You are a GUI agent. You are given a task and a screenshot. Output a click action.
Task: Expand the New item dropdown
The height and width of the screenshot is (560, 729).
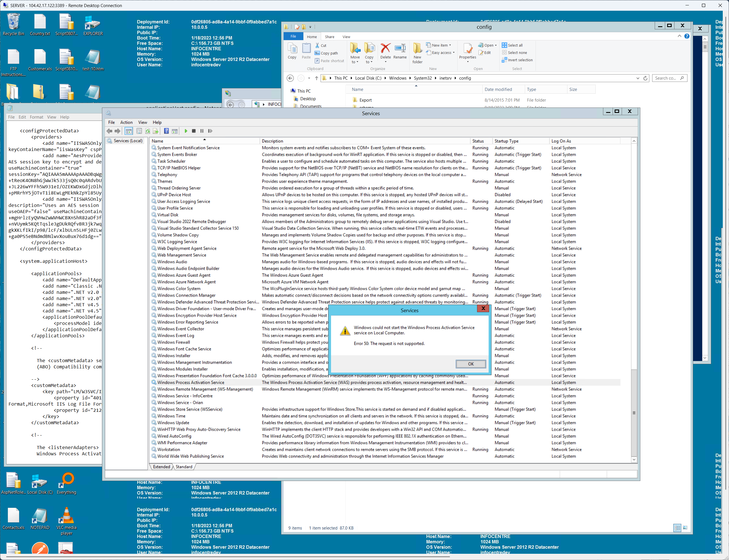tap(439, 45)
